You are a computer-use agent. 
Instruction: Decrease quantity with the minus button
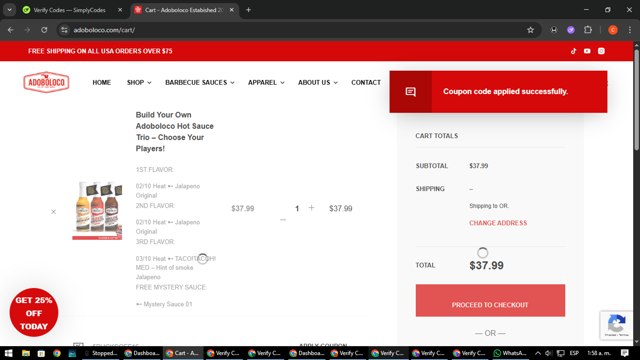pos(283,220)
